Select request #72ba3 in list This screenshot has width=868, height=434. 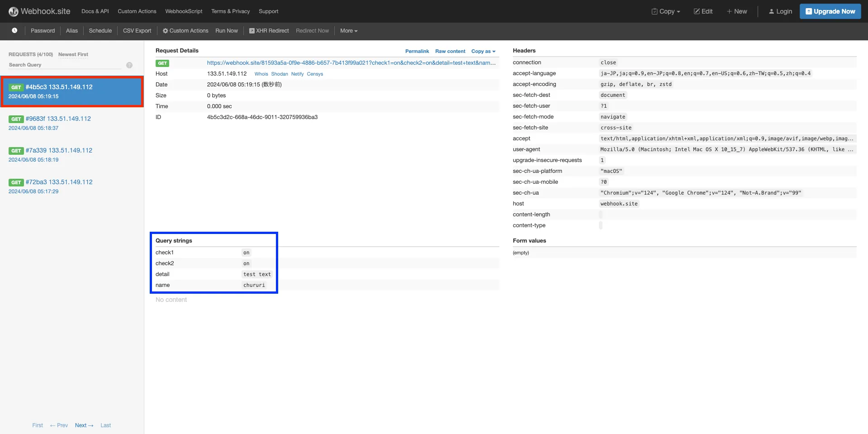pyautogui.click(x=72, y=186)
